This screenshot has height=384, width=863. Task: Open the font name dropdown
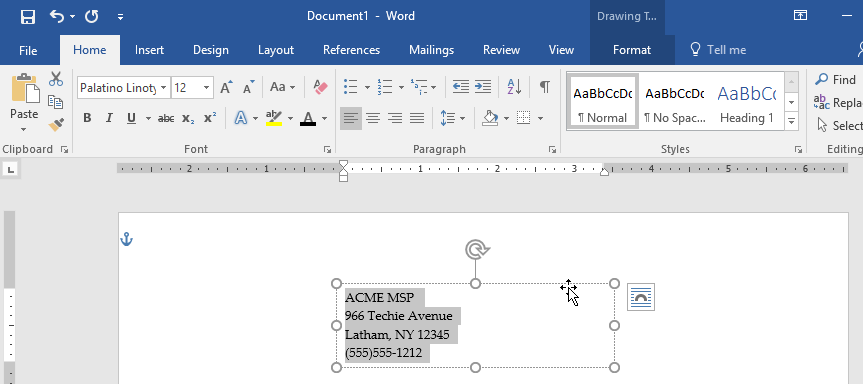click(163, 87)
